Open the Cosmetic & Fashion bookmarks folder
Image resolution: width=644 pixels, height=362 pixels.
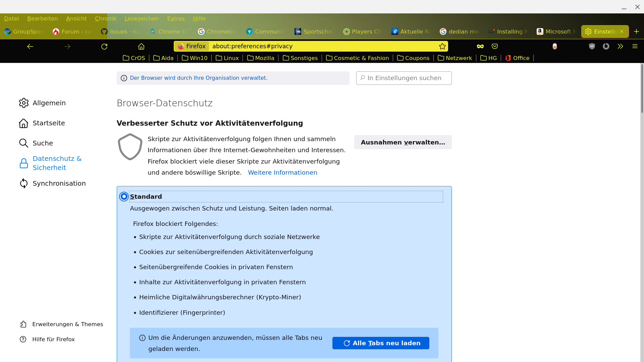pos(358,58)
